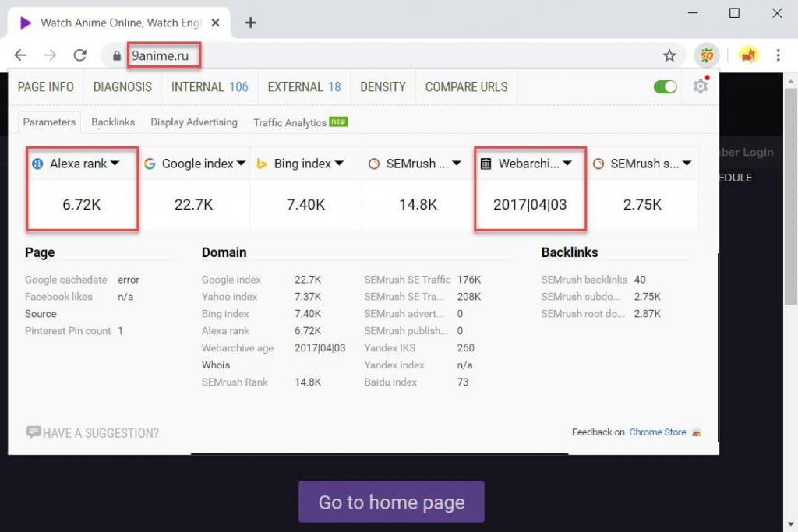Close the Watch Anime Online tab
The width and height of the screenshot is (798, 532).
[x=215, y=23]
